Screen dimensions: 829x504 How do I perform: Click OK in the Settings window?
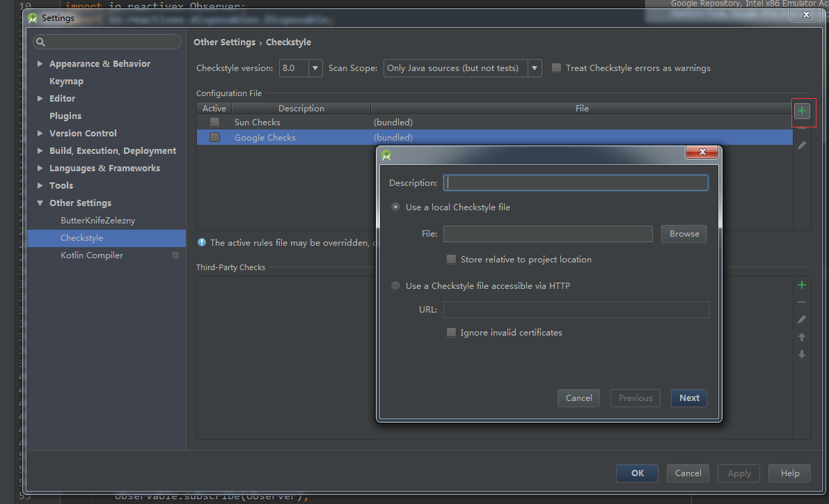tap(637, 473)
